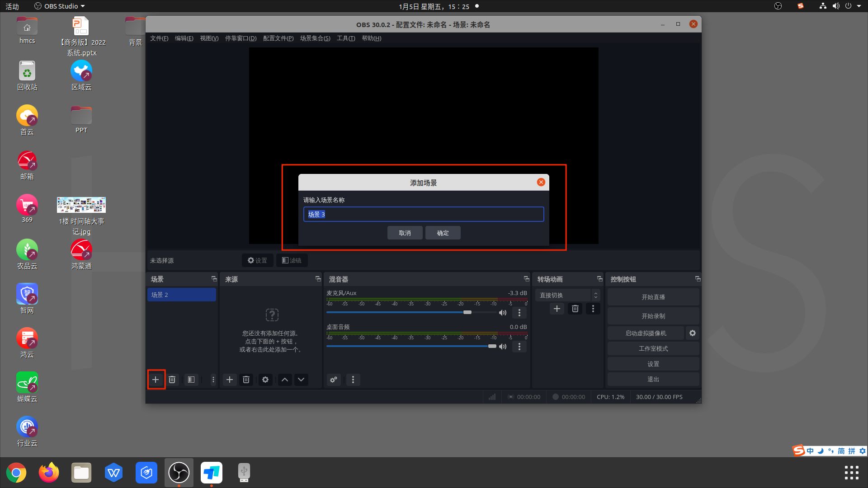Viewport: 868px width, 488px height.
Task: Open OBS Studio top bar app menu
Action: point(60,6)
